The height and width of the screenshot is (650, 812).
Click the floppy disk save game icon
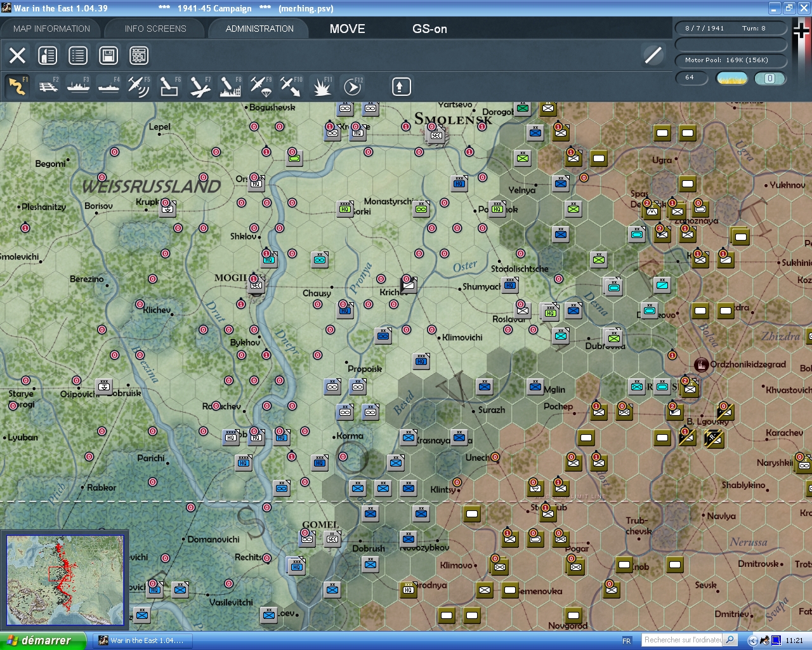point(108,56)
